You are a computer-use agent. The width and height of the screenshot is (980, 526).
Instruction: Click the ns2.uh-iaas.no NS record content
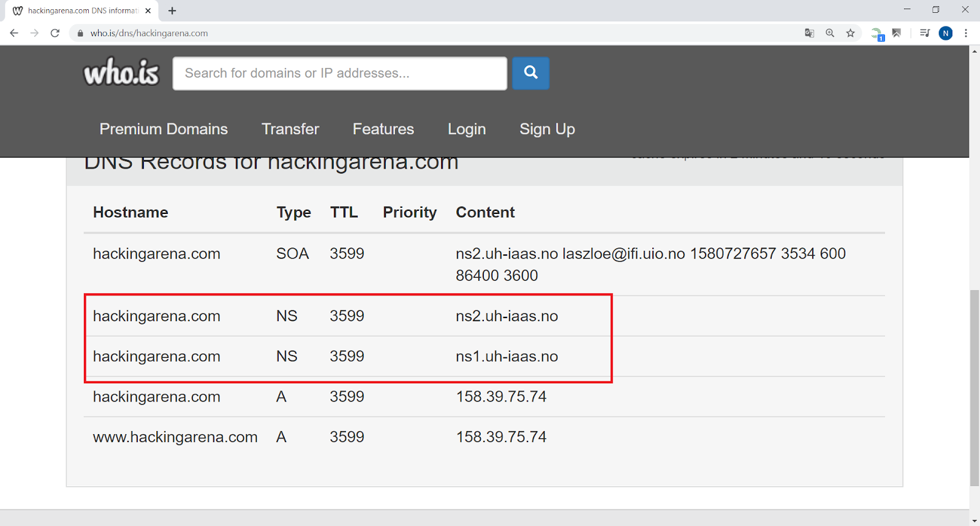click(x=507, y=316)
